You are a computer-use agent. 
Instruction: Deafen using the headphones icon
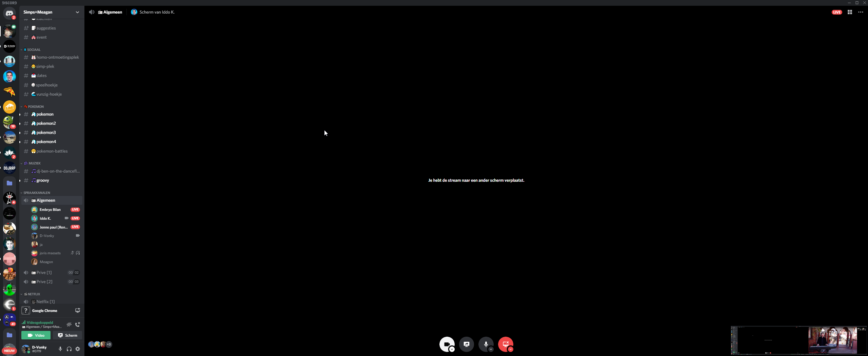tap(69, 349)
